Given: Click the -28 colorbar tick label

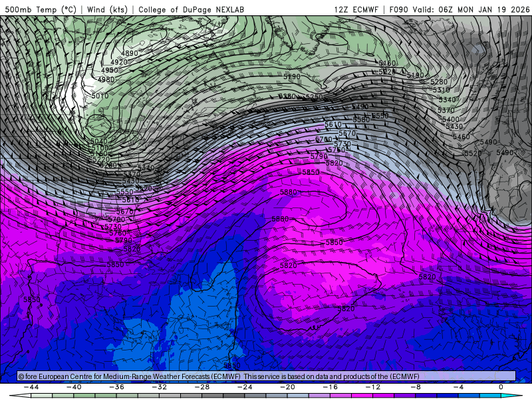Looking at the screenshot, I should point(202,387).
